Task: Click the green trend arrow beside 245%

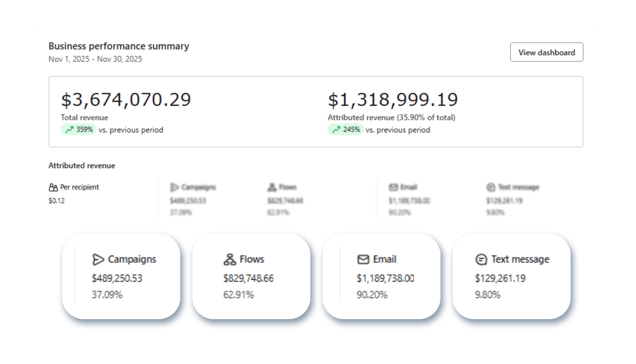Action: 336,129
